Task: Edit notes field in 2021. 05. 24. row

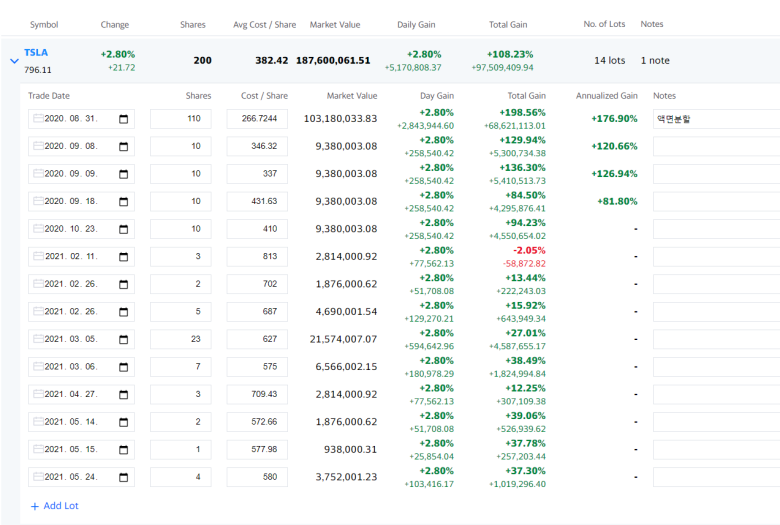Action: (716, 477)
